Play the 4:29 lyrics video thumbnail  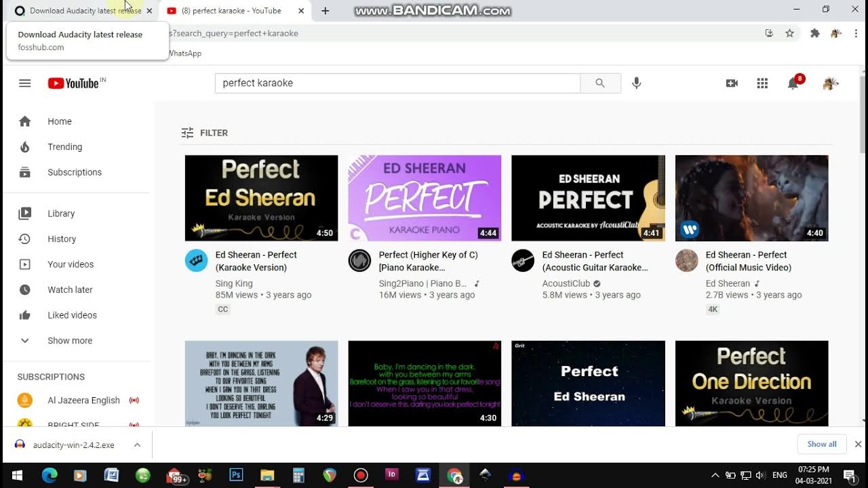pos(261,383)
